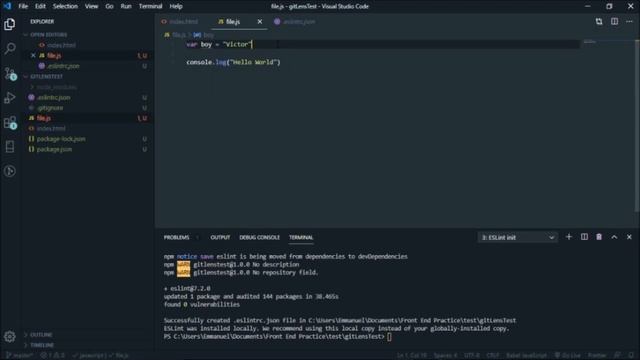Open the Run menu
Screen dimensions: 640x360
[x=126, y=6]
